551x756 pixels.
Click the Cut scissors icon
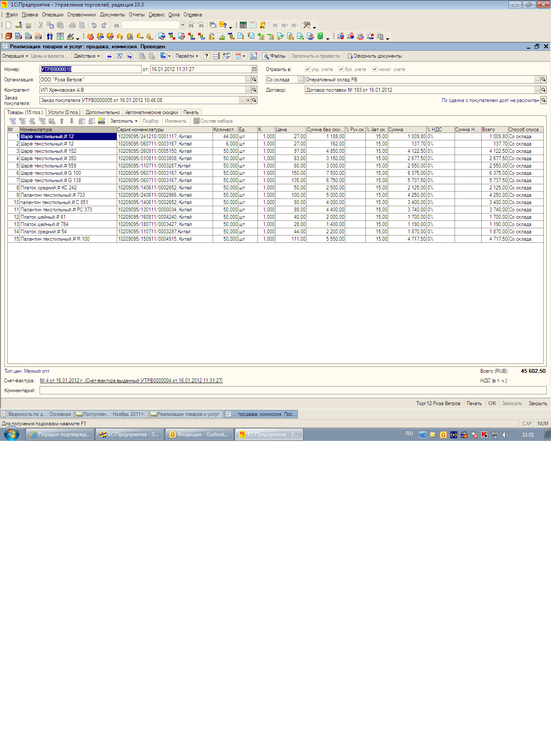(40, 25)
